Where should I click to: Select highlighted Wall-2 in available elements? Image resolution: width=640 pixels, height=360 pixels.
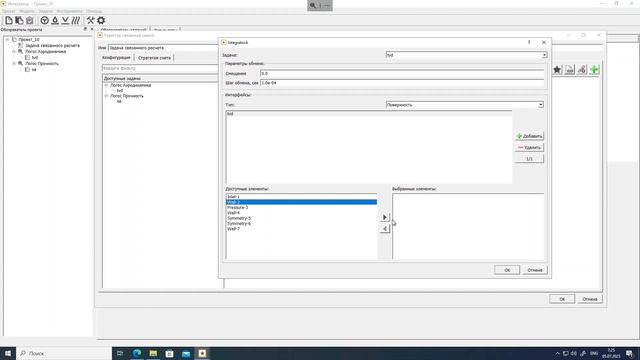point(301,202)
